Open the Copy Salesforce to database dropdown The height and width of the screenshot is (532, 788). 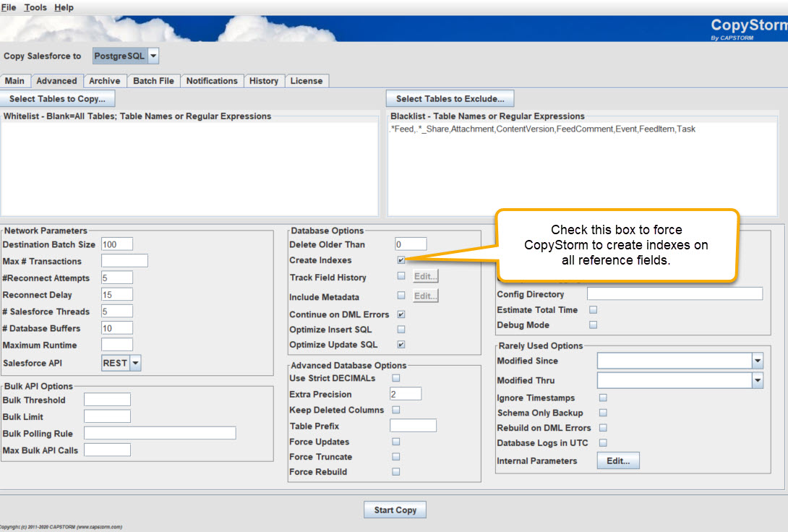tap(151, 55)
